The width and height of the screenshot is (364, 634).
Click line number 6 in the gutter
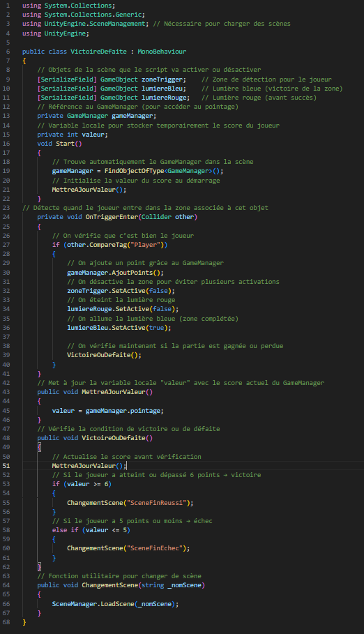tap(8, 52)
